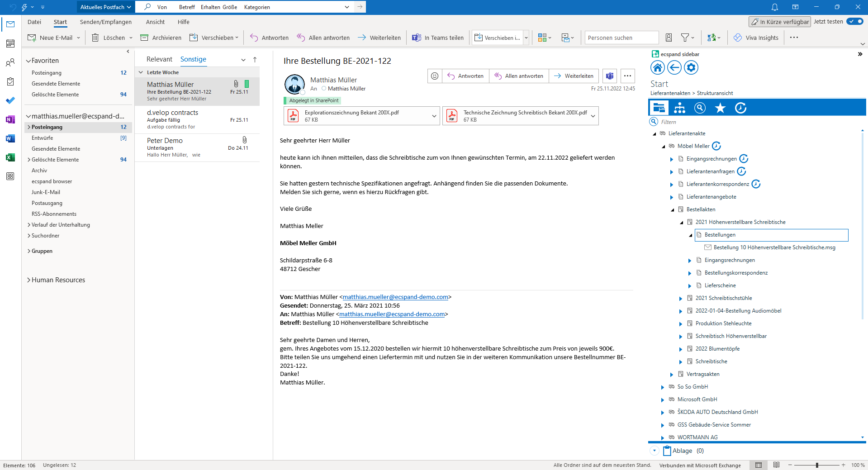Open dropdown of Explorationszeichnung Bekant attachment
This screenshot has width=868, height=470.
pos(434,116)
